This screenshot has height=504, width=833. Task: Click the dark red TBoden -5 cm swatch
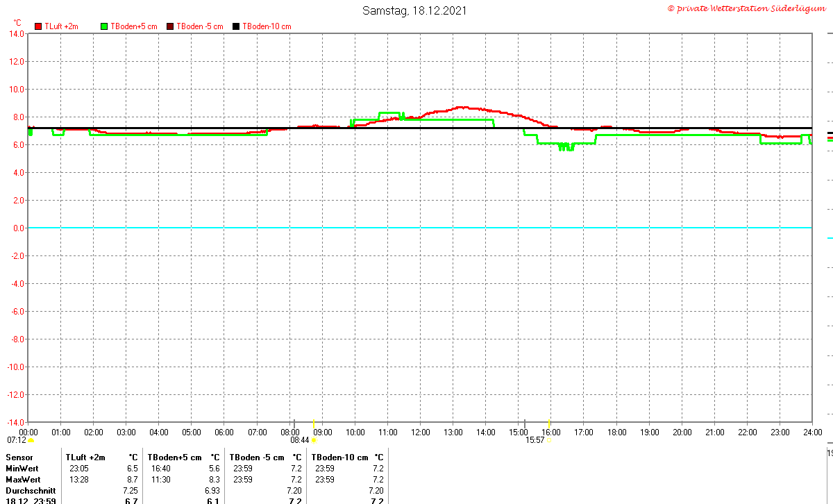click(170, 26)
